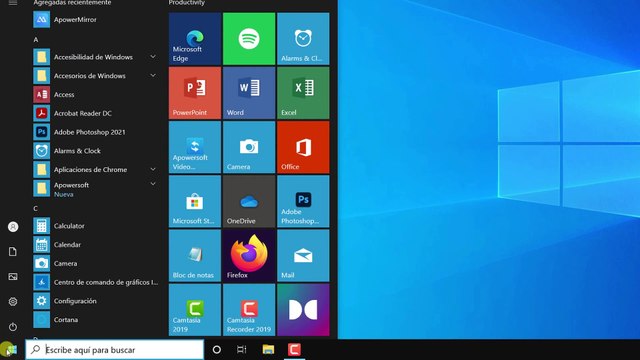Open Configuración from the app list
Screen dimensions: 640x360
pyautogui.click(x=96, y=301)
